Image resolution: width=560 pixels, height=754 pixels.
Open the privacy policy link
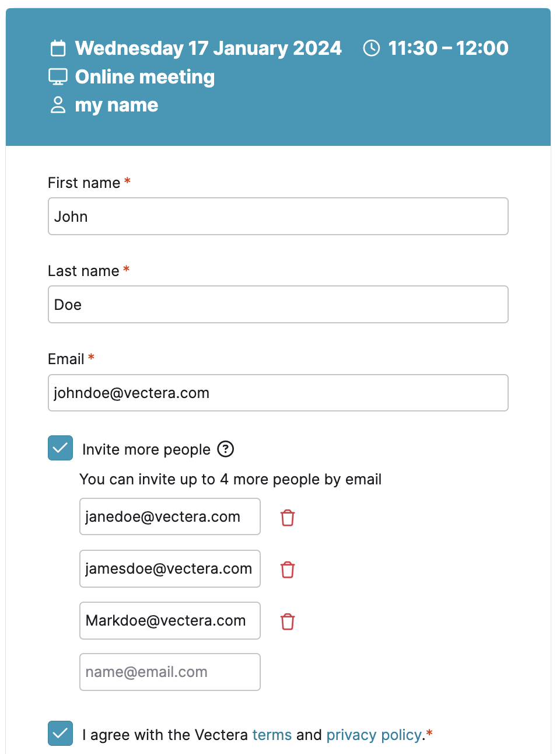(x=374, y=735)
